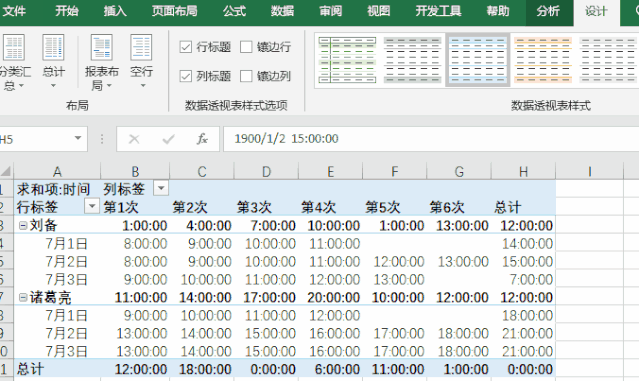Image resolution: width=639 pixels, height=381 pixels.
Task: Select column G header
Action: tap(459, 171)
